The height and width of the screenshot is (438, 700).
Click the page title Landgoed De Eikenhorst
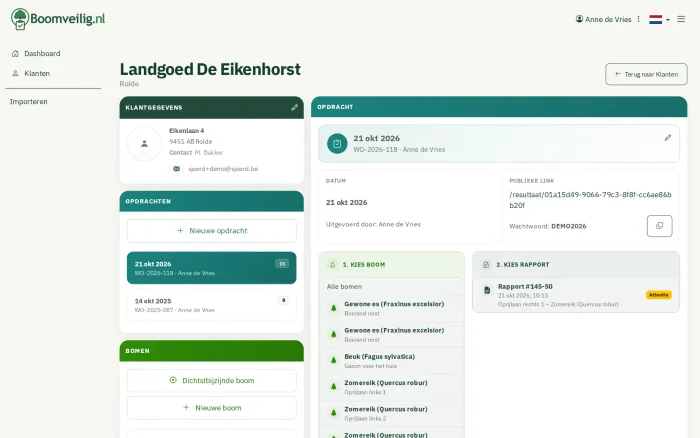[210, 70]
